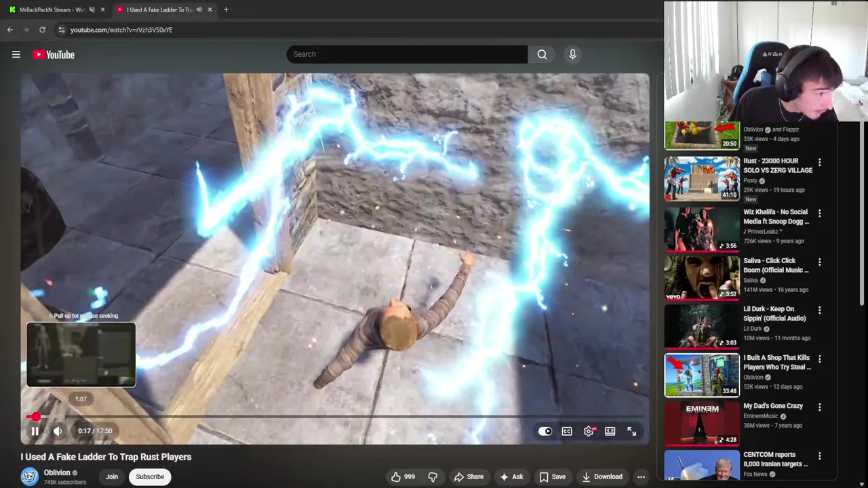
Task: Open Wiz Khalifa No Social Media thumbnail
Action: (702, 229)
